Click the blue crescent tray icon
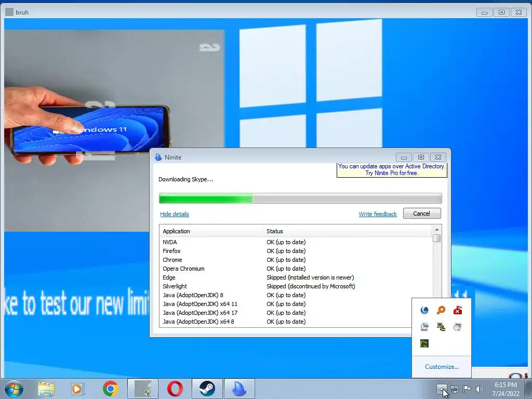Screen dimensions: 532x399 click(424, 310)
